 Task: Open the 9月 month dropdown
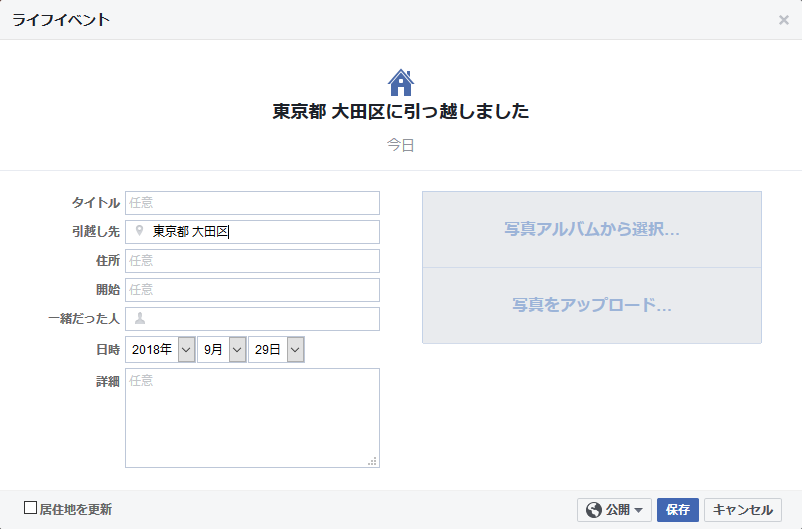[222, 349]
